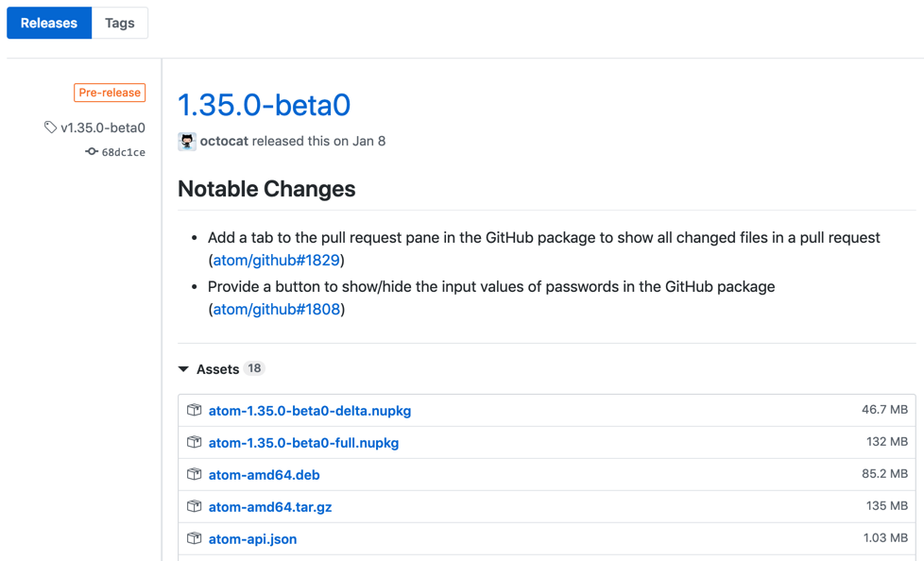Open the 1.35.0-beta0 release title
Image resolution: width=924 pixels, height=561 pixels.
tap(264, 105)
